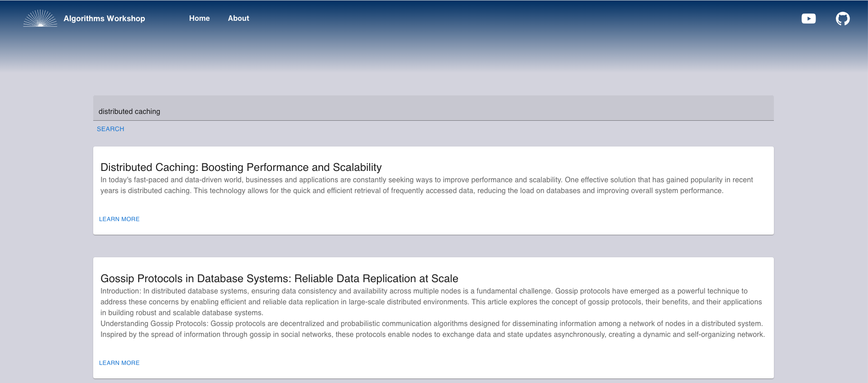Screen dimensions: 868x383
Task: Learn more about Distributed Caching article
Action: 119,219
